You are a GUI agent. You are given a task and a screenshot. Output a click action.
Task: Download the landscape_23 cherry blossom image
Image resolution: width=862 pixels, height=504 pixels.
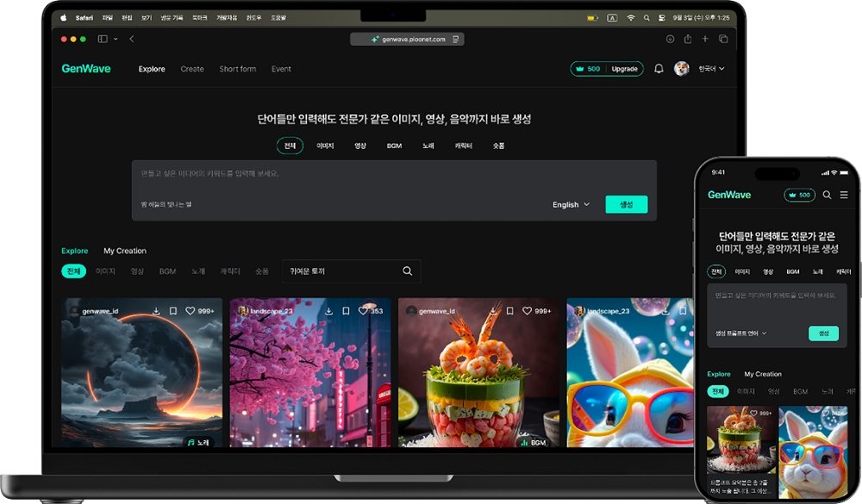click(x=328, y=311)
